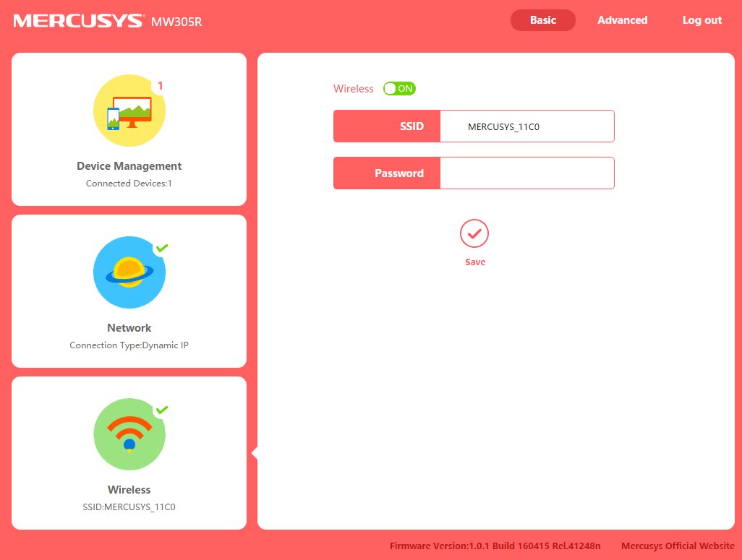
Task: Click into the SSID text field
Action: [526, 126]
